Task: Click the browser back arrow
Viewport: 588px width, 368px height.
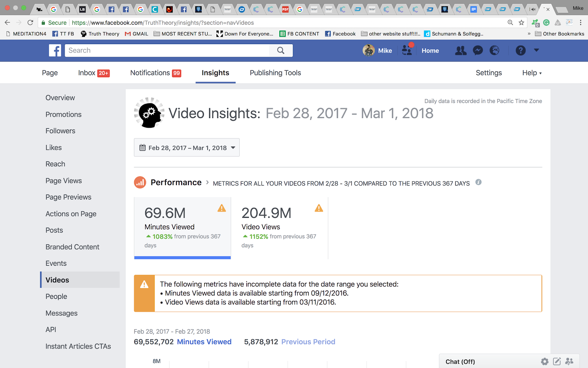Action: point(7,22)
